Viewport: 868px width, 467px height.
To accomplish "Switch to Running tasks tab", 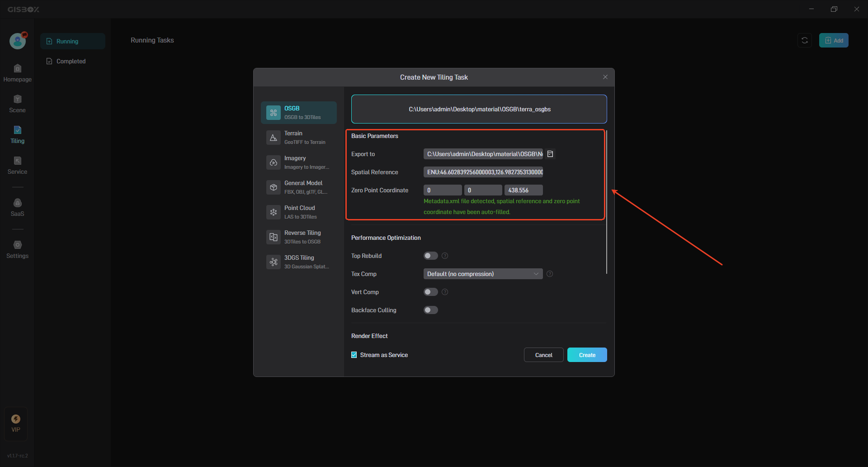I will pyautogui.click(x=73, y=41).
